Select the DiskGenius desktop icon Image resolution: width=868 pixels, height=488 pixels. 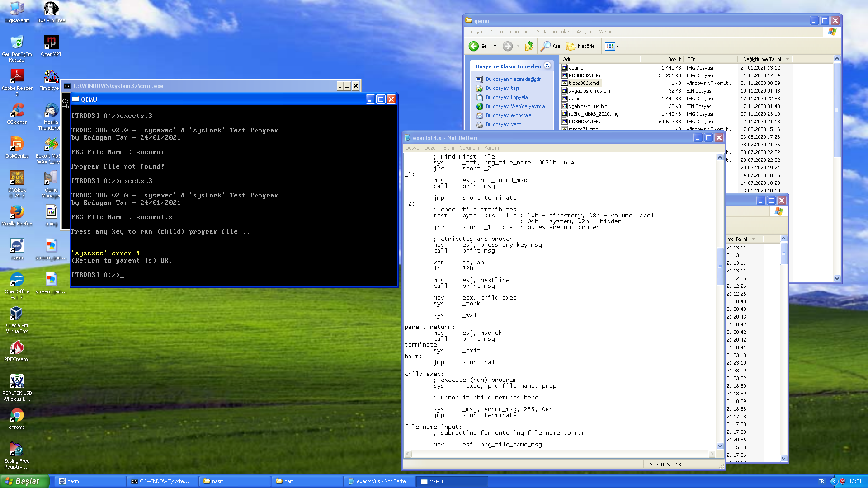17,148
